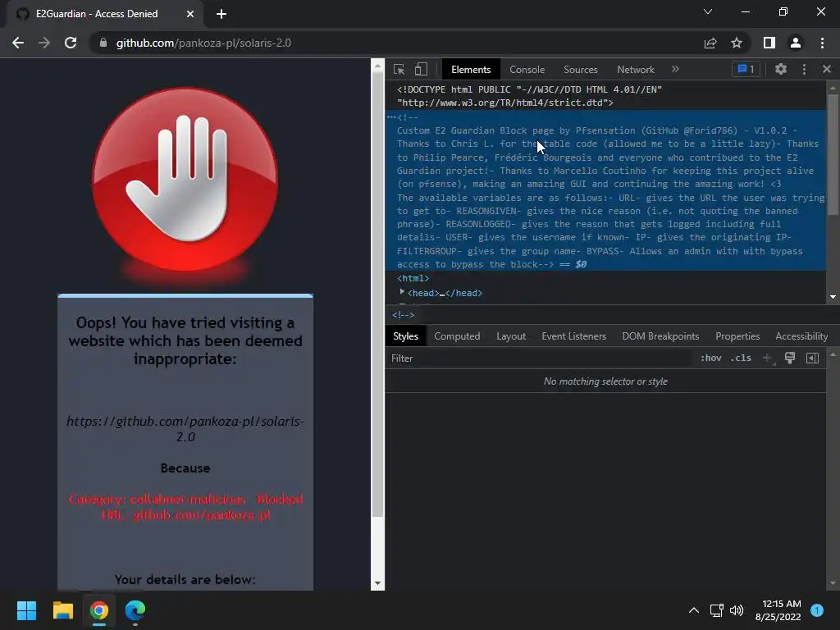The width and height of the screenshot is (840, 630).
Task: Switch to the Network tab
Action: (636, 70)
